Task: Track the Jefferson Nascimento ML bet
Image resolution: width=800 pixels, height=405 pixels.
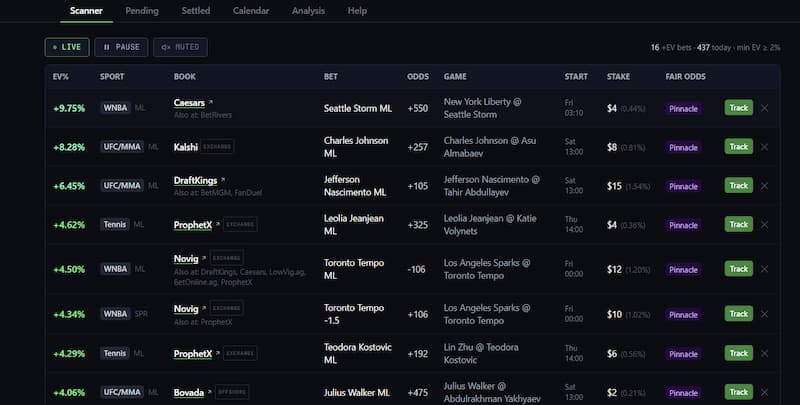Action: (739, 185)
